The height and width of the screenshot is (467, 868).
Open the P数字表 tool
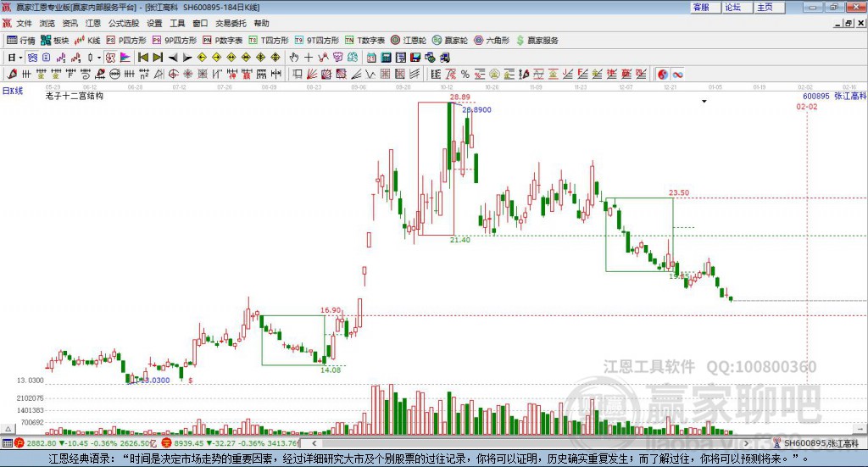[x=223, y=41]
